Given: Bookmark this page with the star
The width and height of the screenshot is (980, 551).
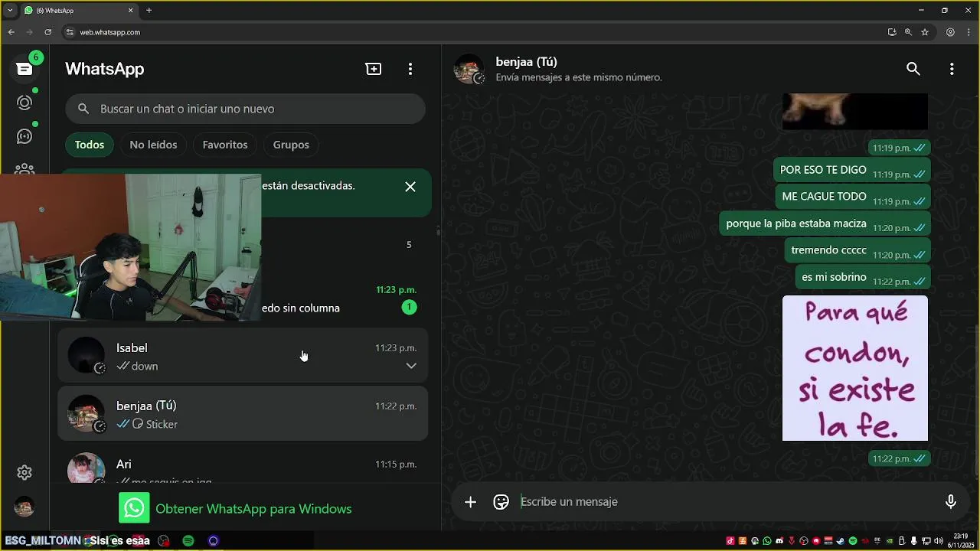Looking at the screenshot, I should coord(925,32).
